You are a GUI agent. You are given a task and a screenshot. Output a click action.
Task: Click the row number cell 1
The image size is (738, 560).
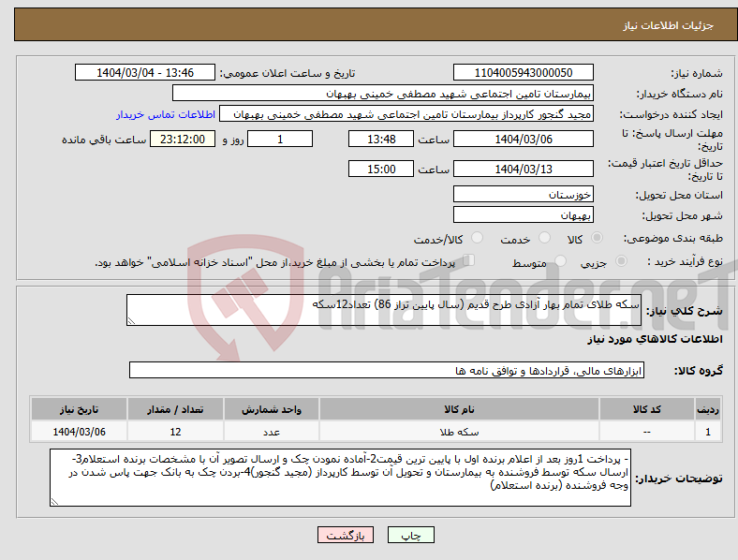(x=707, y=432)
